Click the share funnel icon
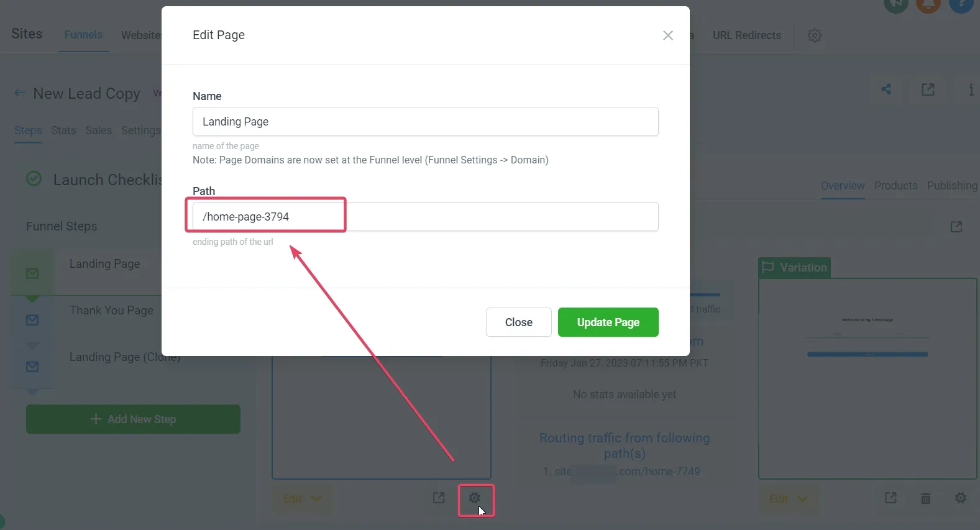Image resolution: width=980 pixels, height=530 pixels. click(x=886, y=89)
